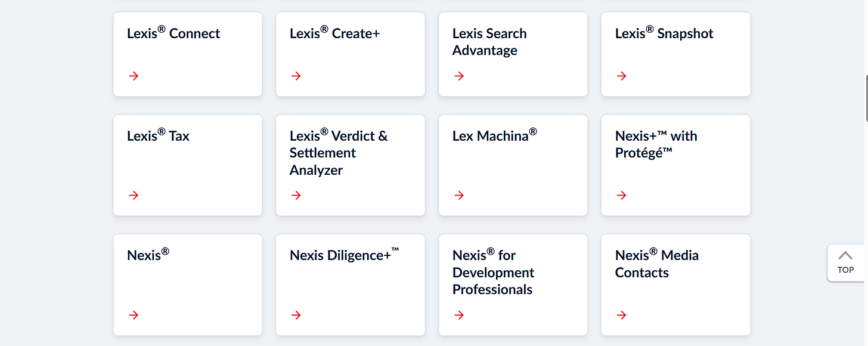Select the Nexis Media Contacts title
868x346 pixels.
tap(657, 264)
